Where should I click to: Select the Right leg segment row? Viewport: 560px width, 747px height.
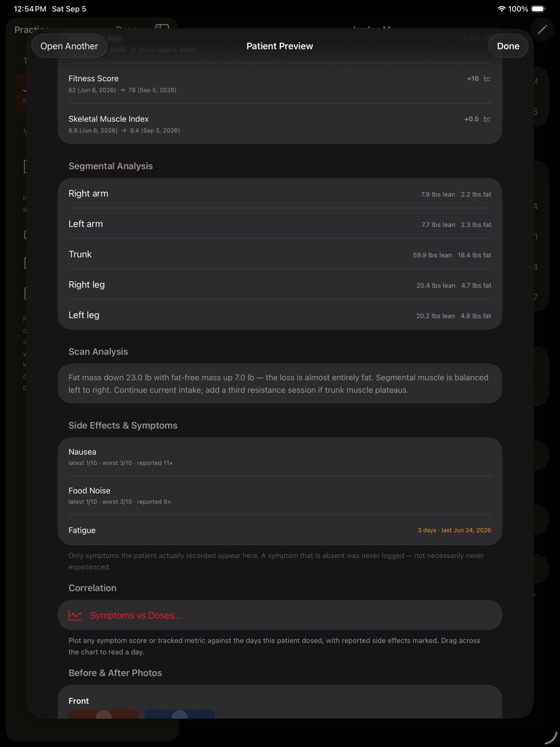(x=280, y=285)
